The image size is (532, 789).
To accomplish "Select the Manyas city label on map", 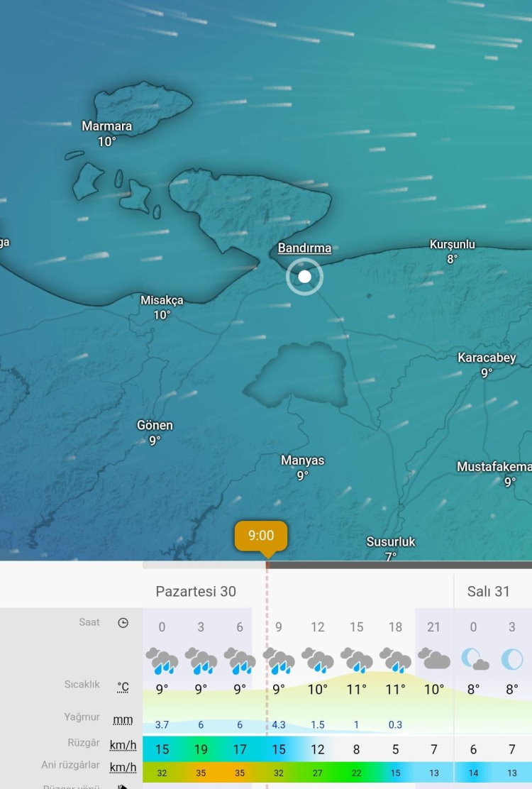I will point(303,460).
